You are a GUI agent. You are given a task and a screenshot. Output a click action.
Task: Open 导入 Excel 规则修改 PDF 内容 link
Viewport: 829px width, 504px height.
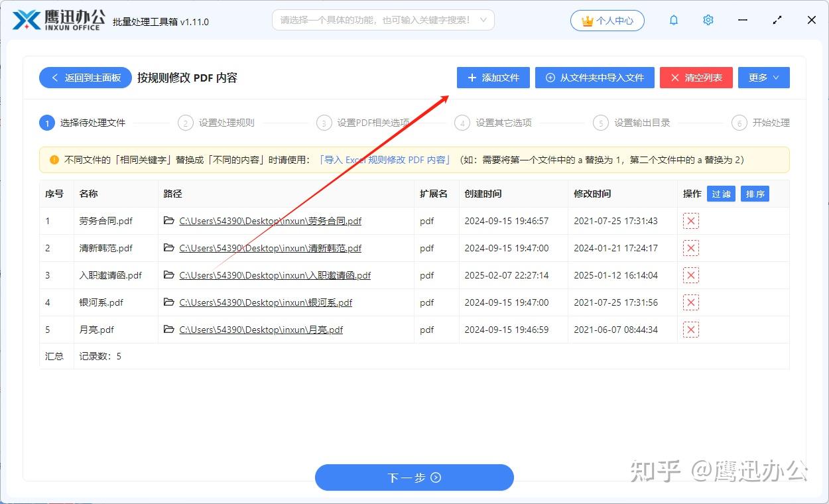click(x=386, y=160)
